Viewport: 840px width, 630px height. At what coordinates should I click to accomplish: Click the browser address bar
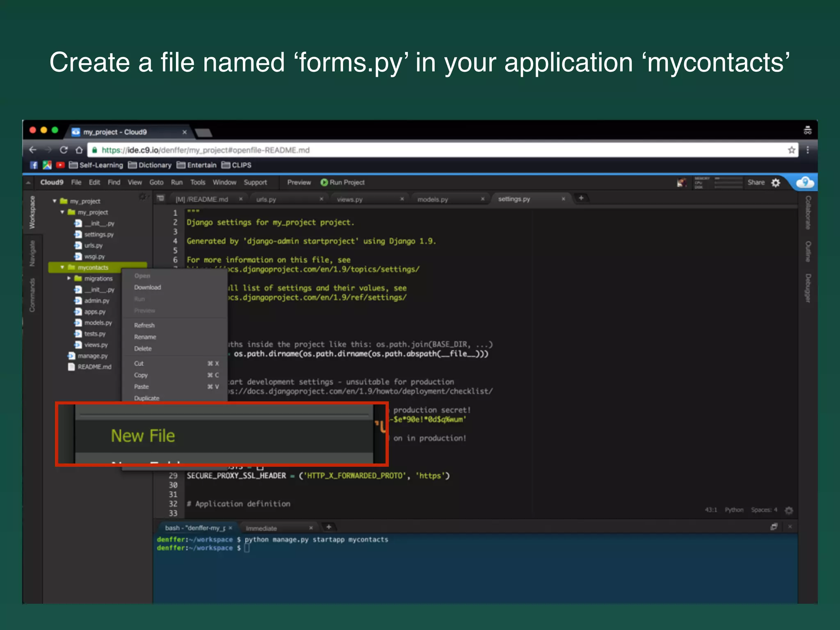[x=410, y=150]
